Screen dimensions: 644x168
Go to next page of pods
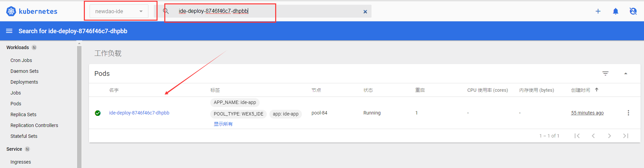click(609, 136)
